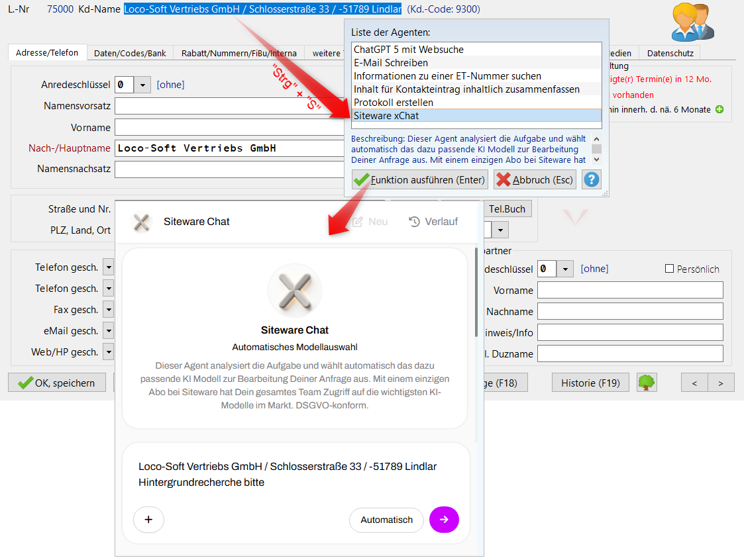Viewport: 744px width, 560px height.
Task: Open the Web/HP gesch. dropdown
Action: click(x=107, y=351)
